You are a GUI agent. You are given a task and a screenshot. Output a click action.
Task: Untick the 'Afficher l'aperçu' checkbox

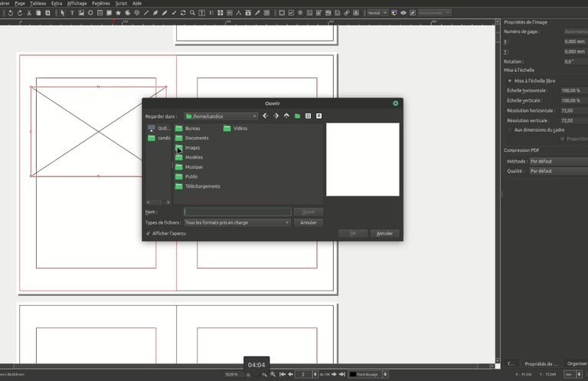(148, 233)
